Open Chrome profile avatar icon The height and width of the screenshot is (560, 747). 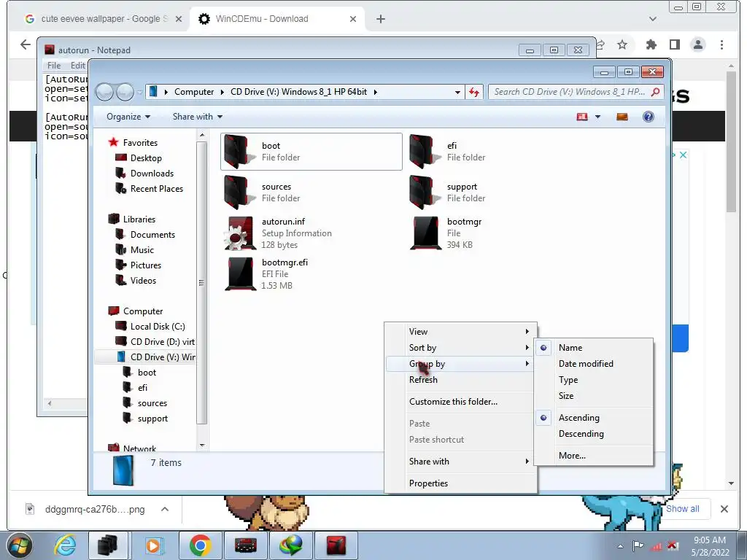point(698,44)
